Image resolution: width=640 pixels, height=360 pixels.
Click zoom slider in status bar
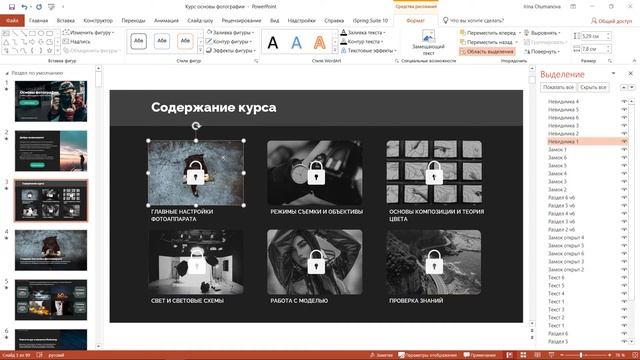[x=581, y=355]
